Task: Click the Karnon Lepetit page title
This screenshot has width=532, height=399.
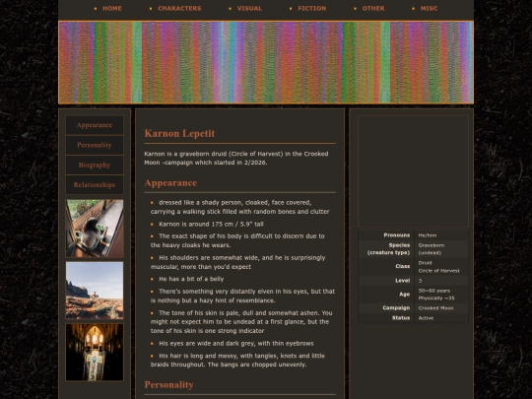Action: click(x=179, y=133)
